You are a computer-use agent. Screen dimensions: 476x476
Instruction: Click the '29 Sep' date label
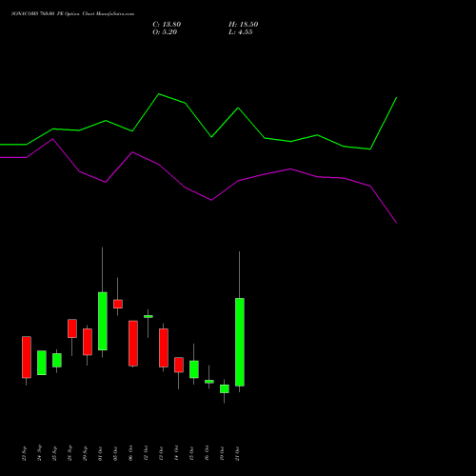tap(86, 453)
